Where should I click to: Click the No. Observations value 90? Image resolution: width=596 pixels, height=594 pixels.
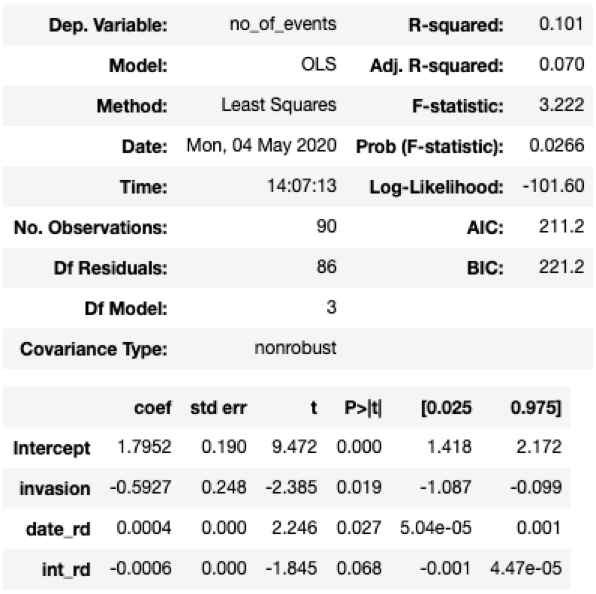pos(327,227)
